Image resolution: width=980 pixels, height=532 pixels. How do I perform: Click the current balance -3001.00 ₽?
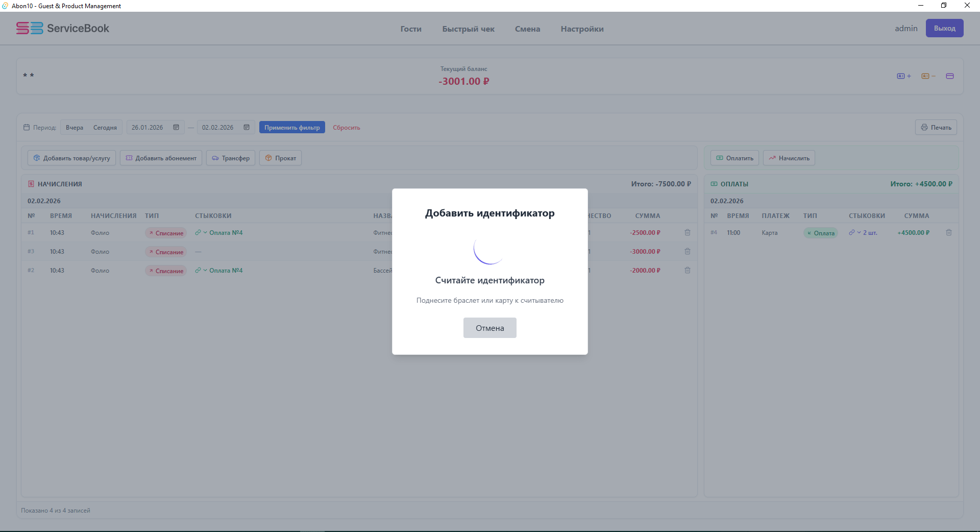(x=464, y=81)
